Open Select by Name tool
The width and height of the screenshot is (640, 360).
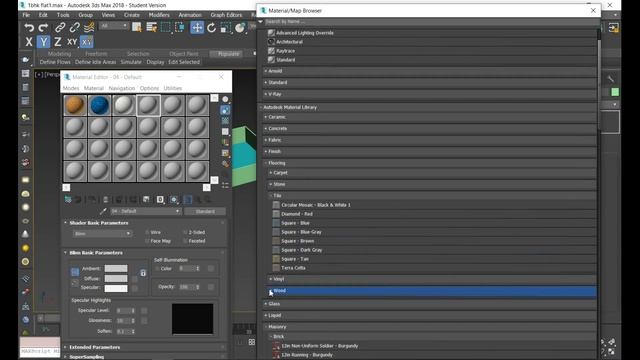[x=151, y=27]
